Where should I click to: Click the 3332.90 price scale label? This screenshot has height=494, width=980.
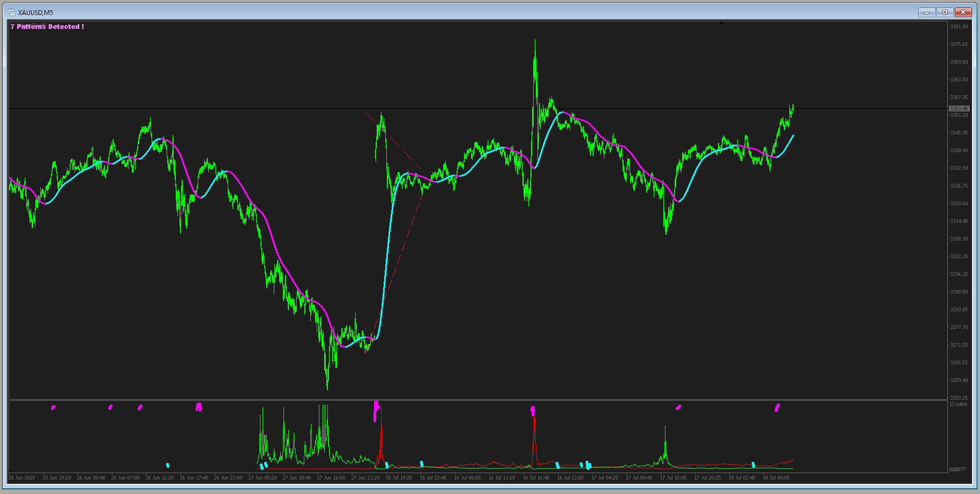click(x=959, y=168)
